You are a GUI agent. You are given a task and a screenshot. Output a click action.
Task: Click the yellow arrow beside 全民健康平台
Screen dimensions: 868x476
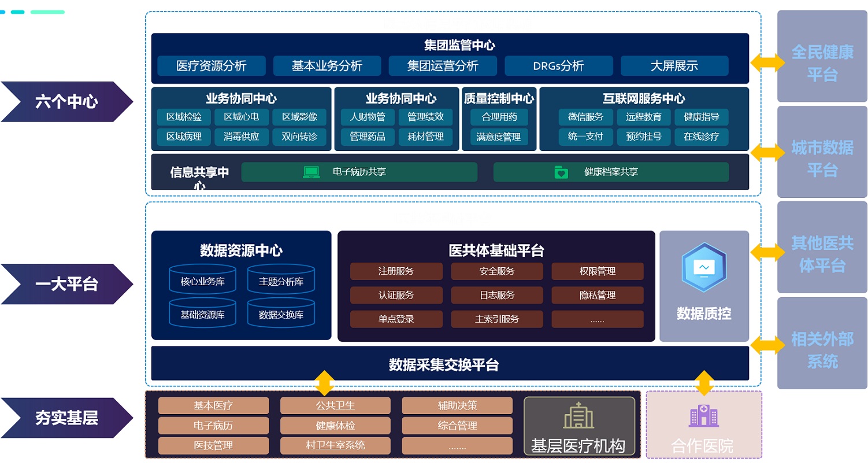[767, 62]
